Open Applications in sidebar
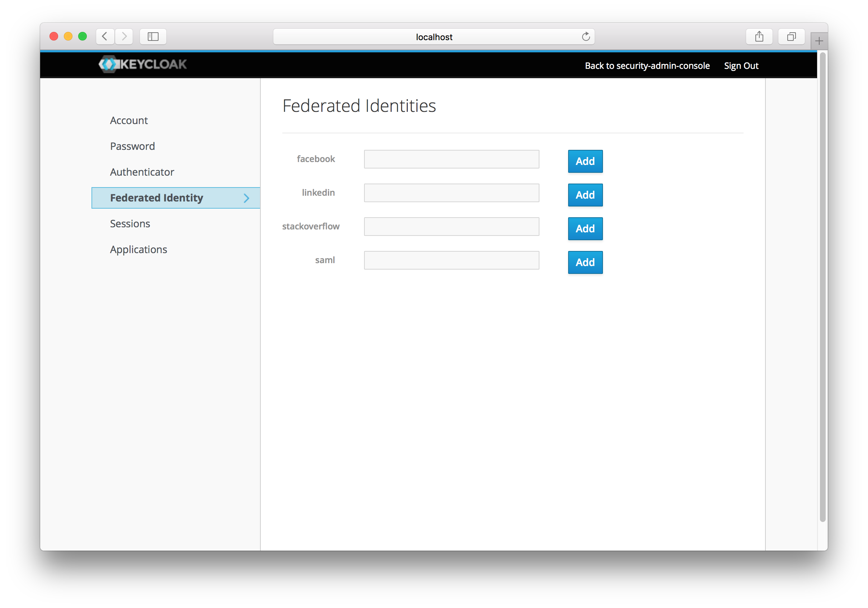 coord(138,250)
